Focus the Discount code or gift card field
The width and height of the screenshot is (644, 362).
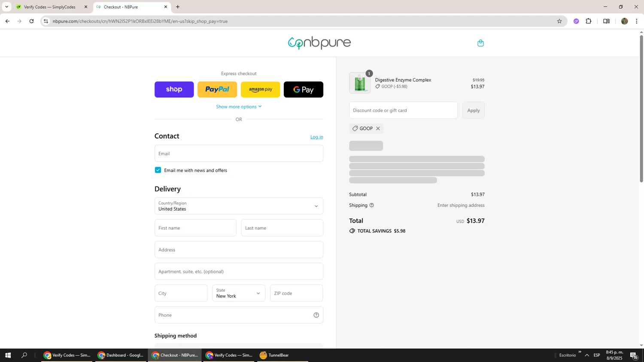point(403,110)
